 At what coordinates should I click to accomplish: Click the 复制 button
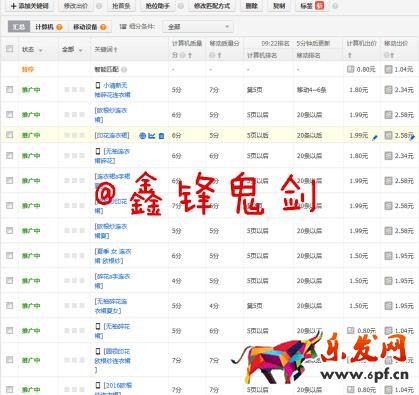click(279, 6)
